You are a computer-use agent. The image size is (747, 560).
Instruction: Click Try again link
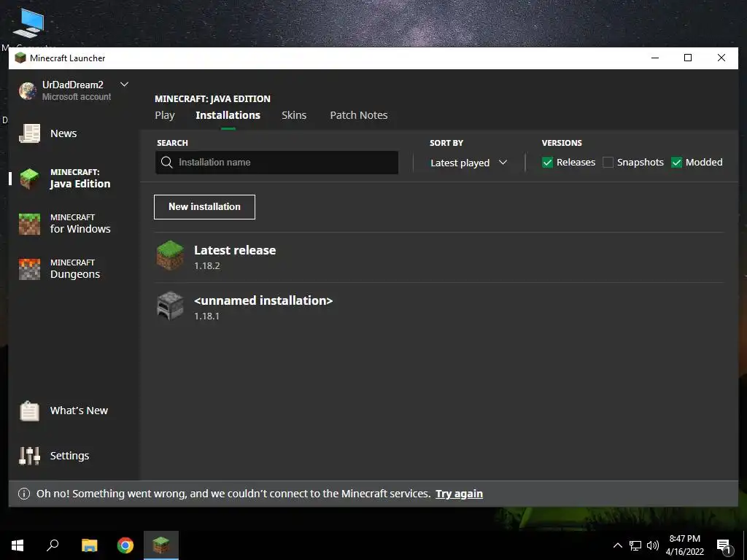460,494
